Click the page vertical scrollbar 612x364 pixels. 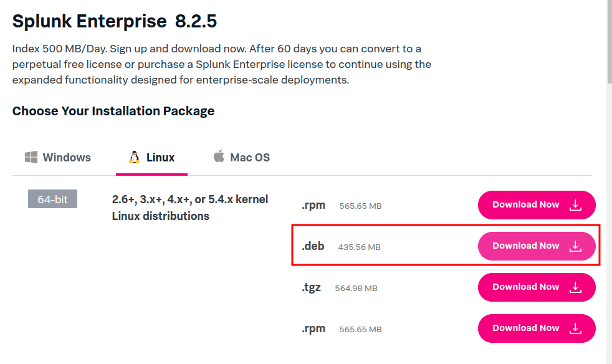coord(610,182)
